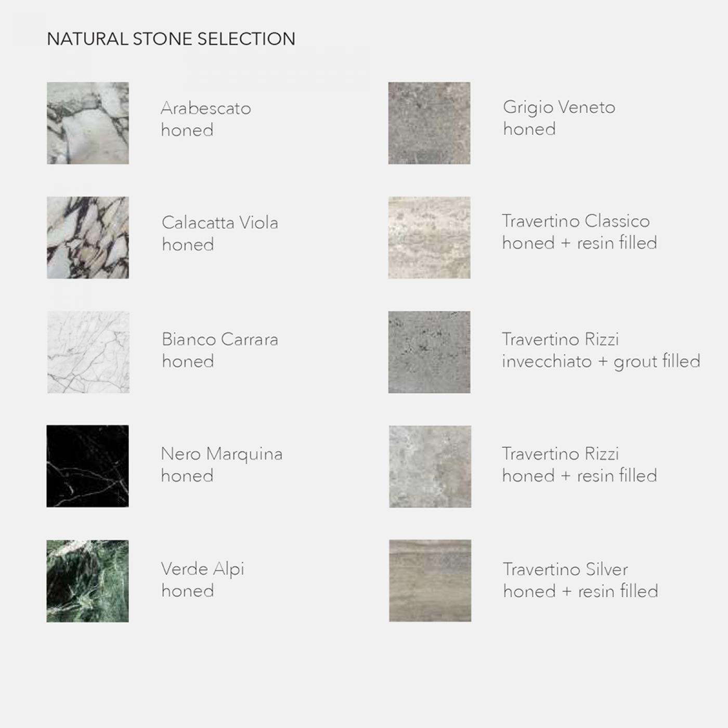Pick the Bianco Carrara white marble swatch
Screen dimensions: 728x728
click(x=88, y=352)
